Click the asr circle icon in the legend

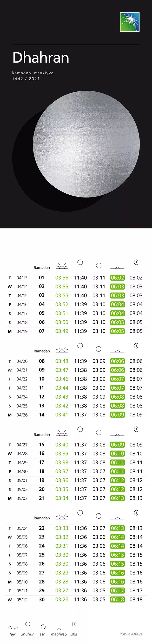[43, 627]
